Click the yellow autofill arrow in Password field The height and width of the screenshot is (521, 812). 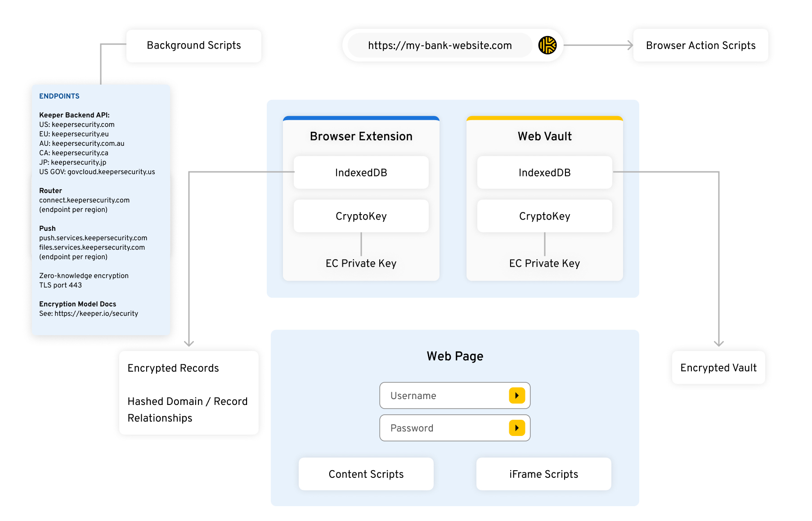pyautogui.click(x=516, y=428)
